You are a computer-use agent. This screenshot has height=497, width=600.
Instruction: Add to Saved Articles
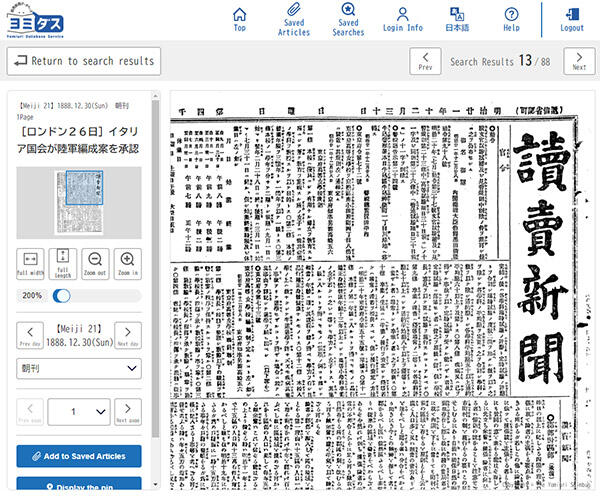(79, 456)
